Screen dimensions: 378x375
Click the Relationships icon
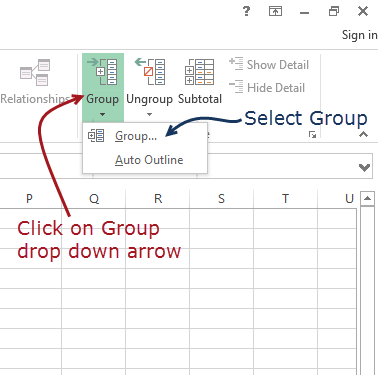(x=35, y=72)
